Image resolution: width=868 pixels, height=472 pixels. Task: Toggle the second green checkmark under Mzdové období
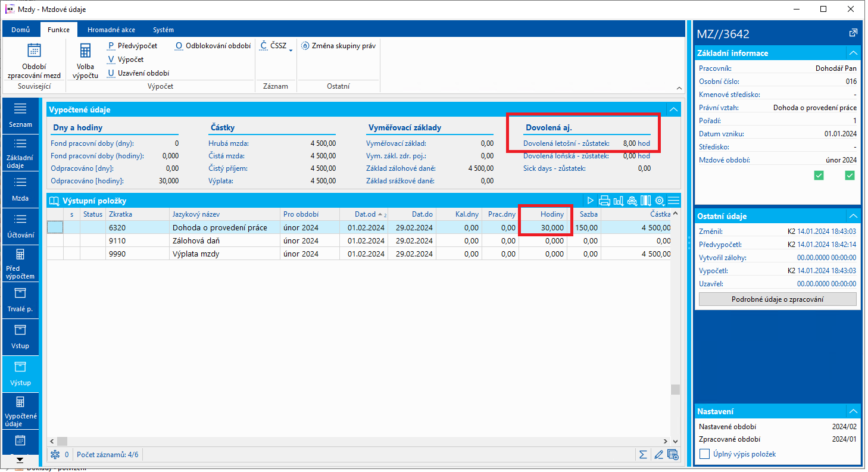pos(850,175)
